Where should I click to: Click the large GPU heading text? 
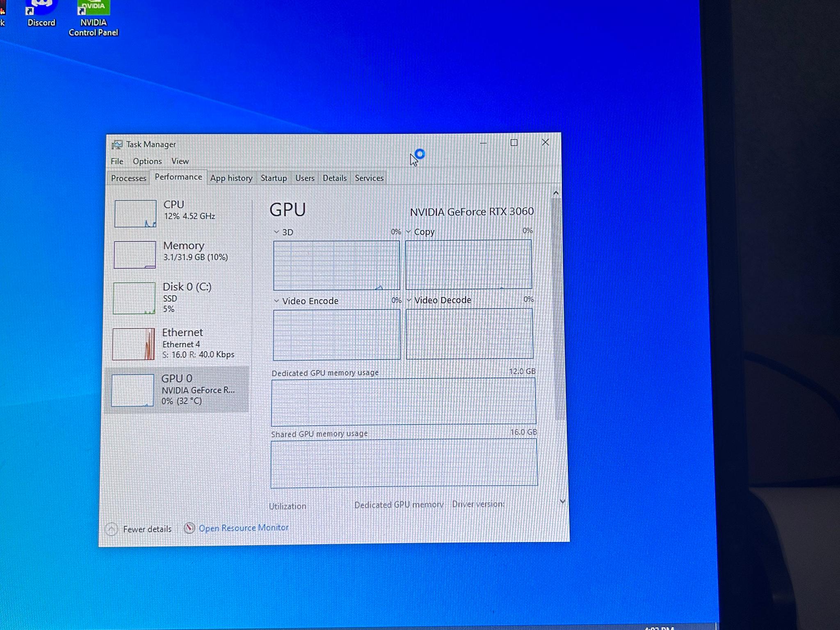288,210
